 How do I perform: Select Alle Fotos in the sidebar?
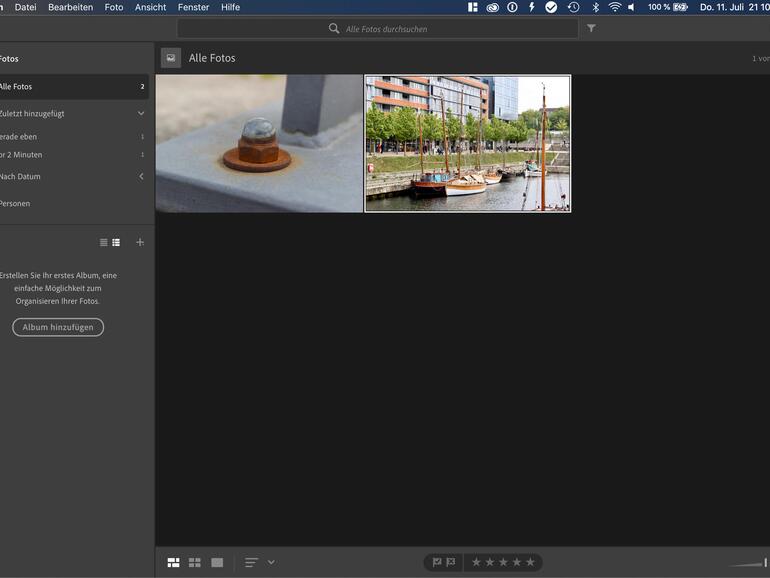pyautogui.click(x=74, y=86)
